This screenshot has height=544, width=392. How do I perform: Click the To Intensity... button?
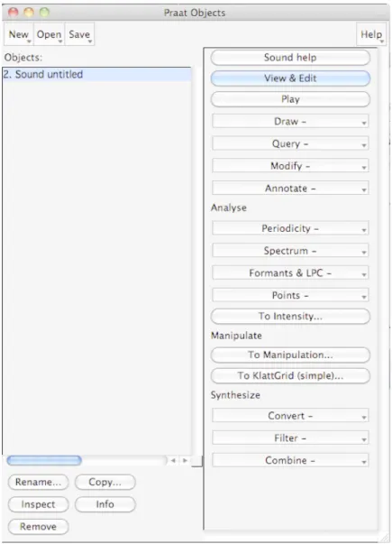tap(290, 316)
